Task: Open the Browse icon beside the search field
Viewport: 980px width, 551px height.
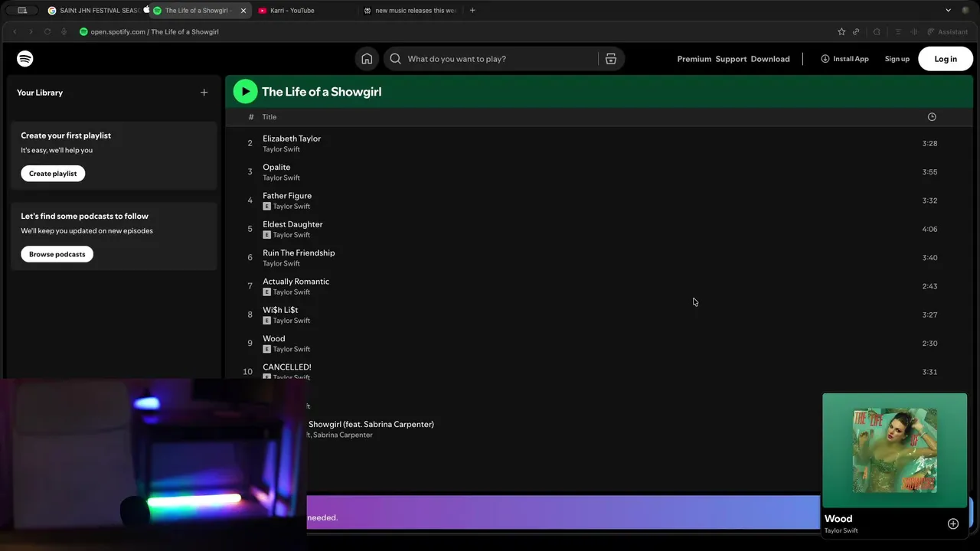Action: click(611, 59)
